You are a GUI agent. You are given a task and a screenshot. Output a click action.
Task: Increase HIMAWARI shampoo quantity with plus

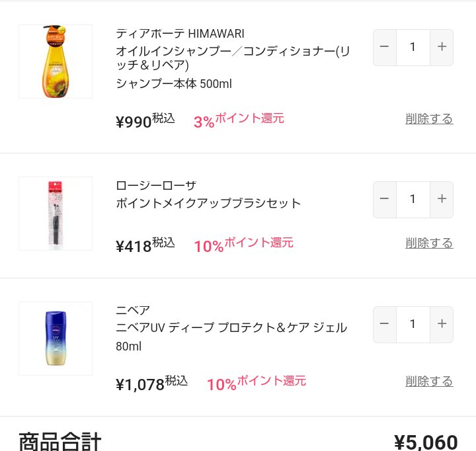pyautogui.click(x=442, y=47)
